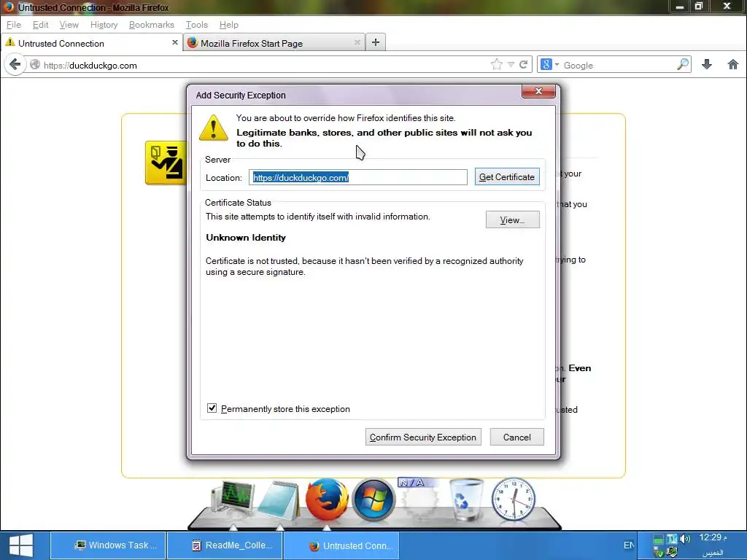This screenshot has height=560, width=747.
Task: Open the File menu
Action: [13, 25]
